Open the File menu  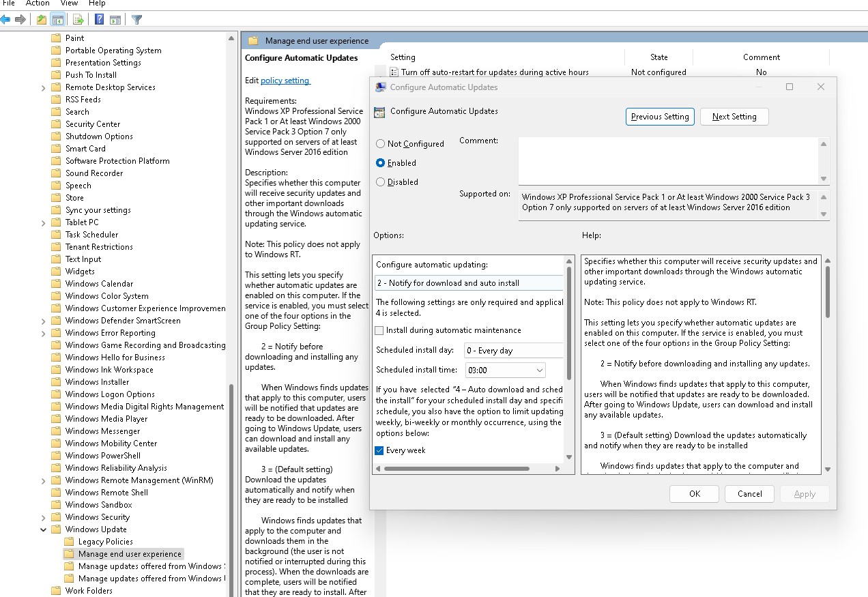[x=8, y=3]
